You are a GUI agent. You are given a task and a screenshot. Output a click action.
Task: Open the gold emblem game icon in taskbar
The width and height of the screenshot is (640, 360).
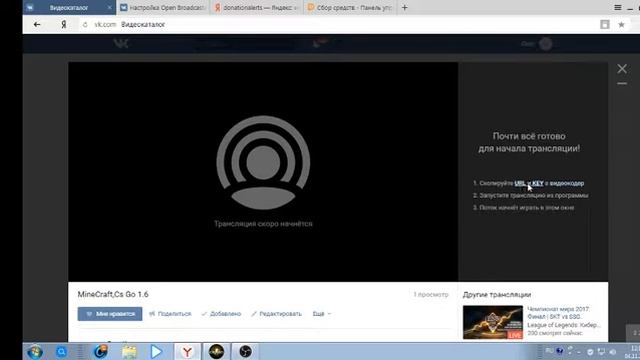pos(216,351)
